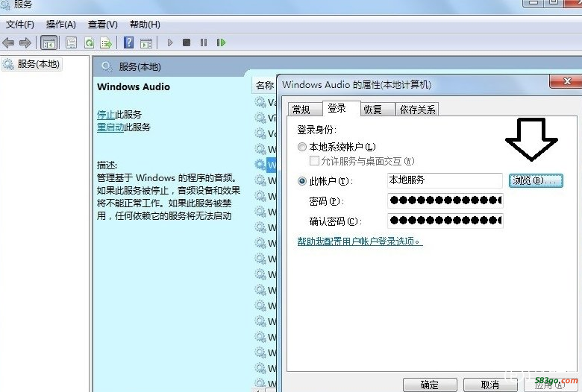582x392 pixels.
Task: Open the 文件(F) menu
Action: [20, 25]
